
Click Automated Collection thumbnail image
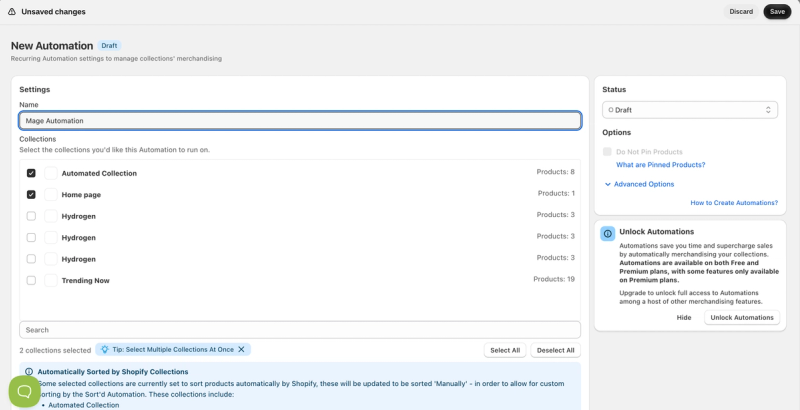click(51, 173)
